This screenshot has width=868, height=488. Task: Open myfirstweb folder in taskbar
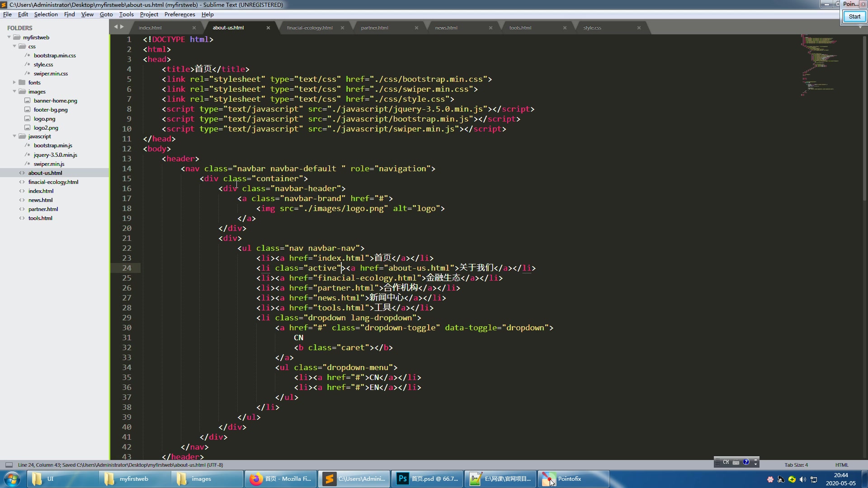click(135, 479)
